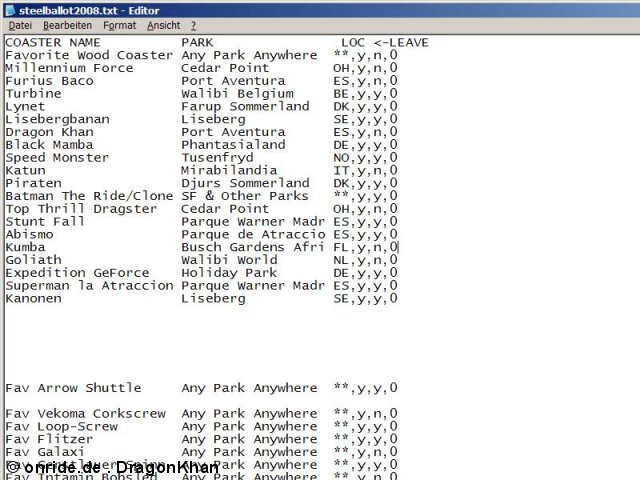Click 'Favorite Wood Coaster' text
Image resolution: width=640 pixels, height=480 pixels.
pyautogui.click(x=89, y=55)
